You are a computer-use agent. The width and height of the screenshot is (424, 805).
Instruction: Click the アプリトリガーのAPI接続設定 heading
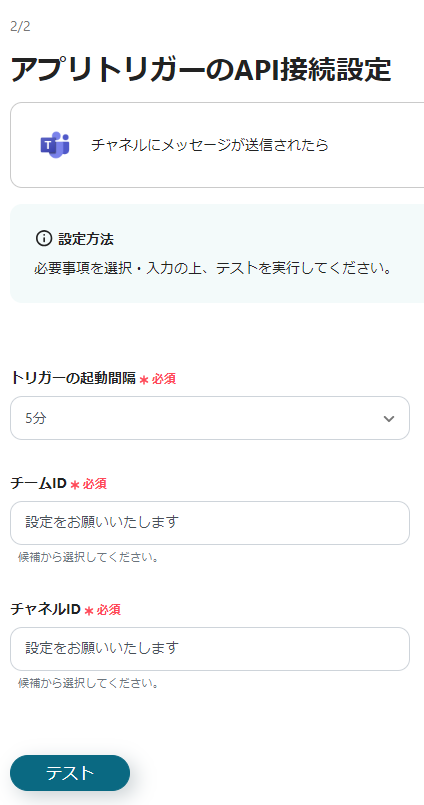pos(201,70)
